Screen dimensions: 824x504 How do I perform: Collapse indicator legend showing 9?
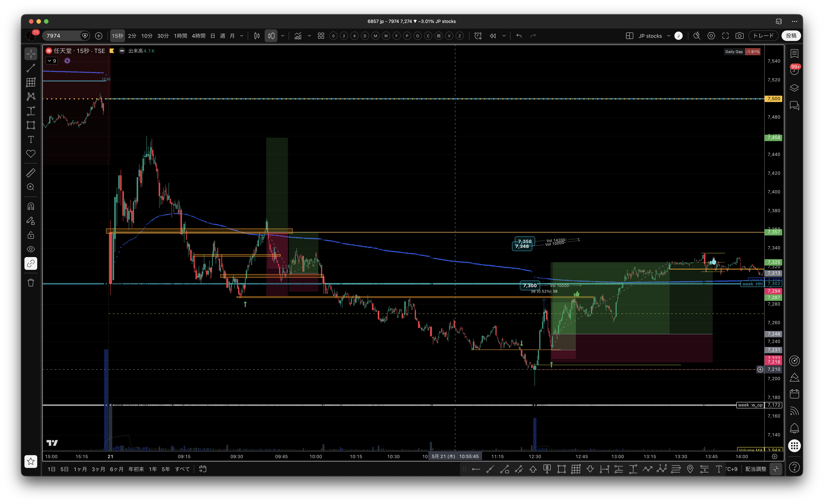click(x=52, y=61)
